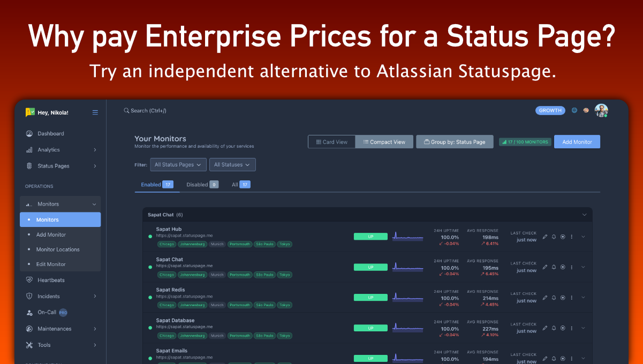Open the All Statuses filter dropdown
Viewport: 643px width, 364px height.
232,165
